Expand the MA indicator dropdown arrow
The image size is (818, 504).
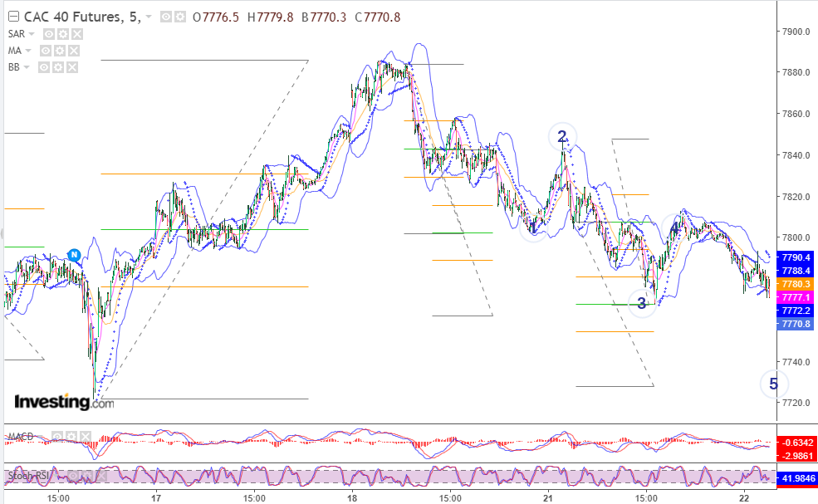(x=28, y=51)
